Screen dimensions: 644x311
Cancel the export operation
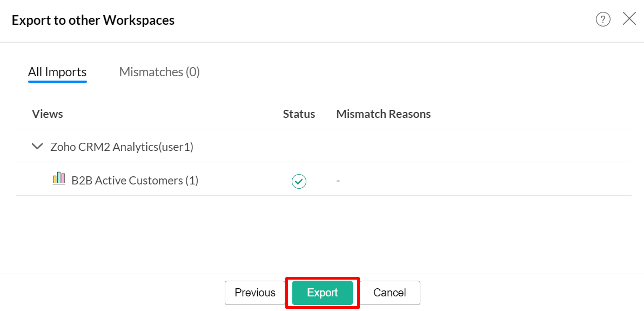tap(390, 293)
